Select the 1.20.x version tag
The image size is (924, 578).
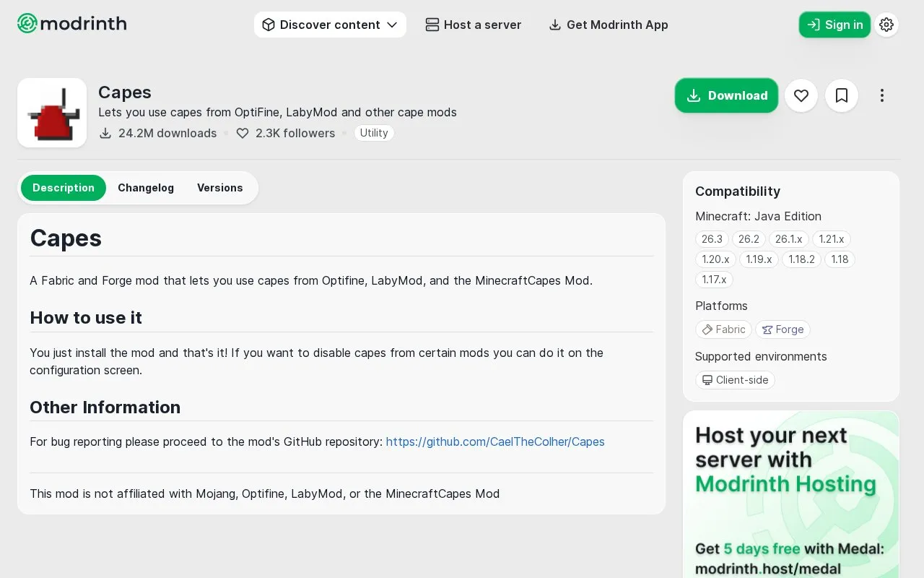click(715, 259)
